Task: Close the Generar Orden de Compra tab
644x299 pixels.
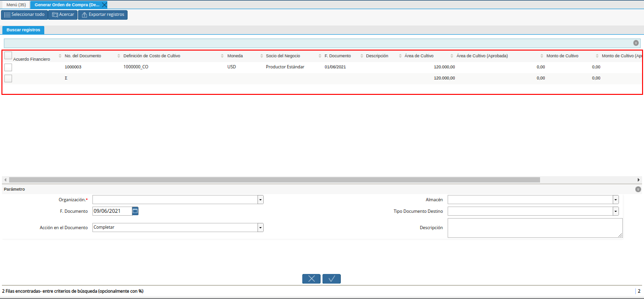Action: 104,4
